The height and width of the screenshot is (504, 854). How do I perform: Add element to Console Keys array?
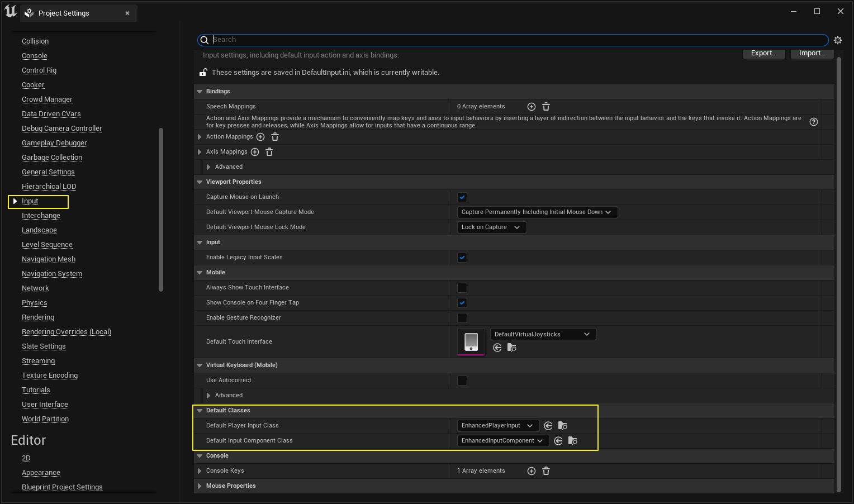(532, 471)
